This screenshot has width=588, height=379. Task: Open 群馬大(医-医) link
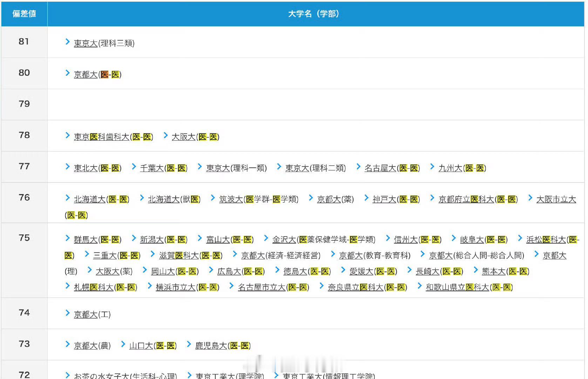pyautogui.click(x=97, y=240)
